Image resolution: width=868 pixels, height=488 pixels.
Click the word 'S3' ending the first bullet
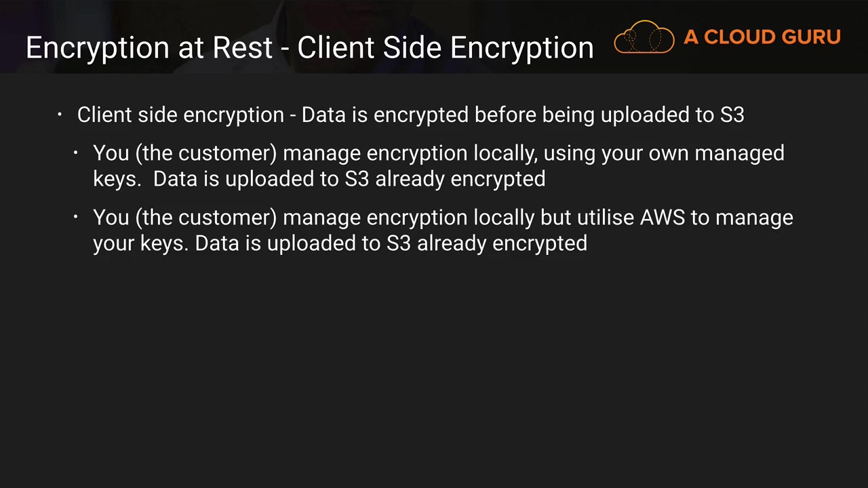tap(732, 115)
